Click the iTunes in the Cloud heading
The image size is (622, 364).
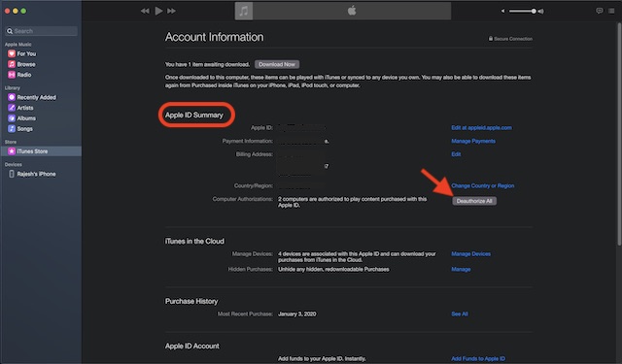coord(194,242)
